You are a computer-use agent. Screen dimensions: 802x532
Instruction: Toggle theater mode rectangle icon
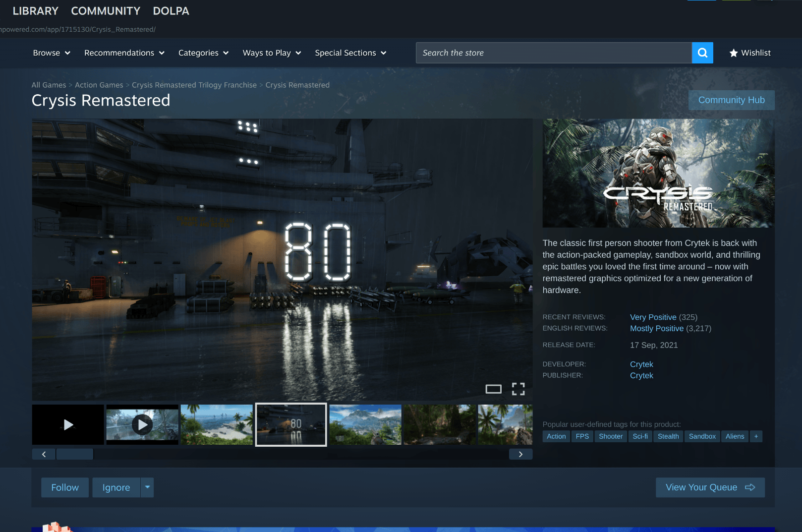(493, 389)
